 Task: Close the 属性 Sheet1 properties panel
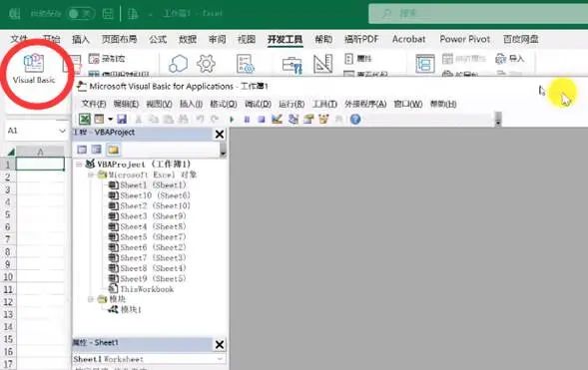click(x=220, y=344)
